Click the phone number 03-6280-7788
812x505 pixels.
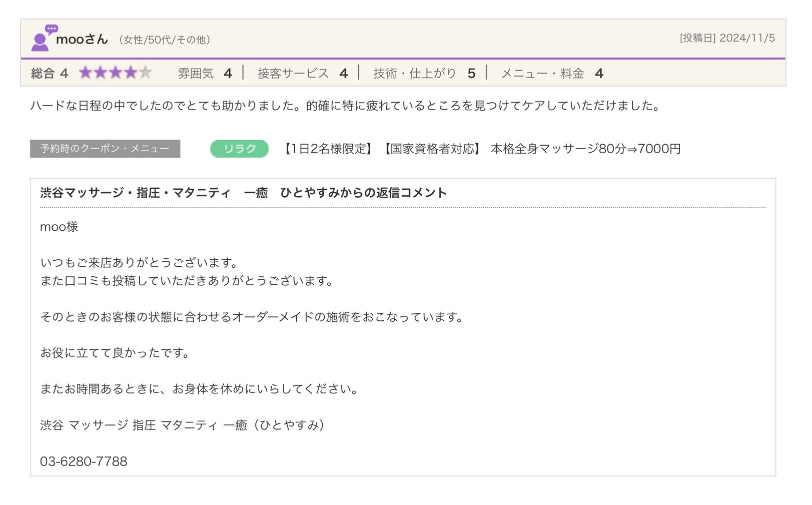coord(84,461)
